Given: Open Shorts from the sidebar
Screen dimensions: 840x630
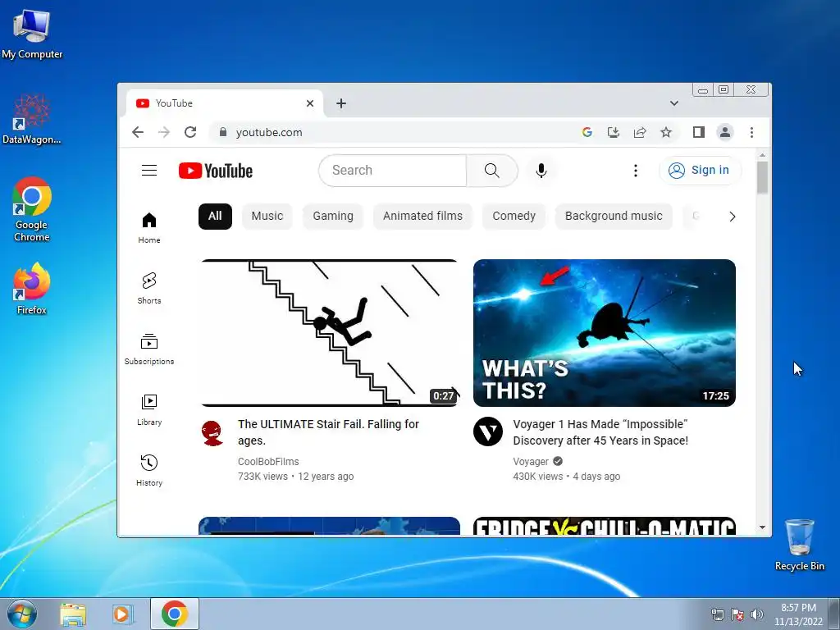Looking at the screenshot, I should click(x=149, y=288).
